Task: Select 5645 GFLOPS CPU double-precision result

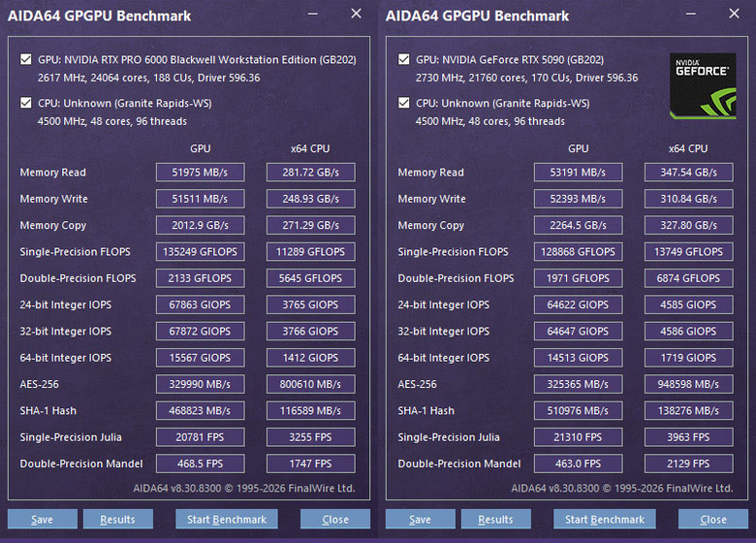Action: pyautogui.click(x=310, y=278)
